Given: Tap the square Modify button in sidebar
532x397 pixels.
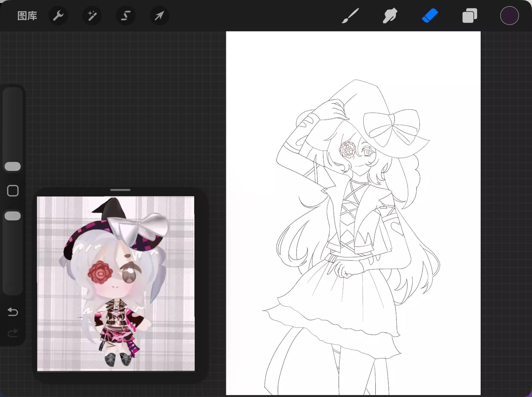Looking at the screenshot, I should [x=13, y=191].
